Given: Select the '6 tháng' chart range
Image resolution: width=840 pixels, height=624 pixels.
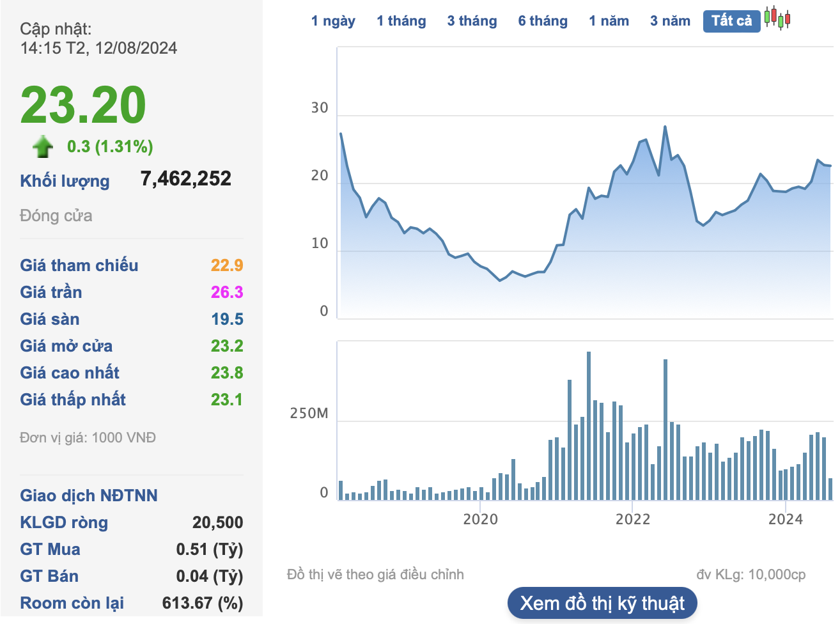Looking at the screenshot, I should point(543,21).
